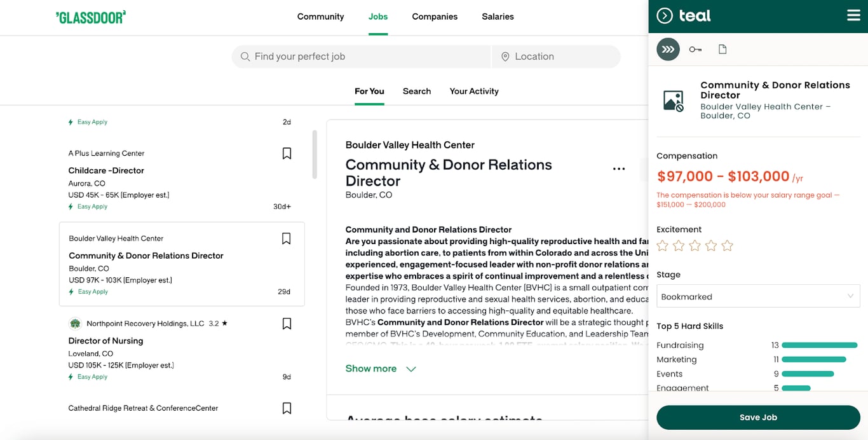Click the Location search field
868x440 pixels.
[x=556, y=57]
